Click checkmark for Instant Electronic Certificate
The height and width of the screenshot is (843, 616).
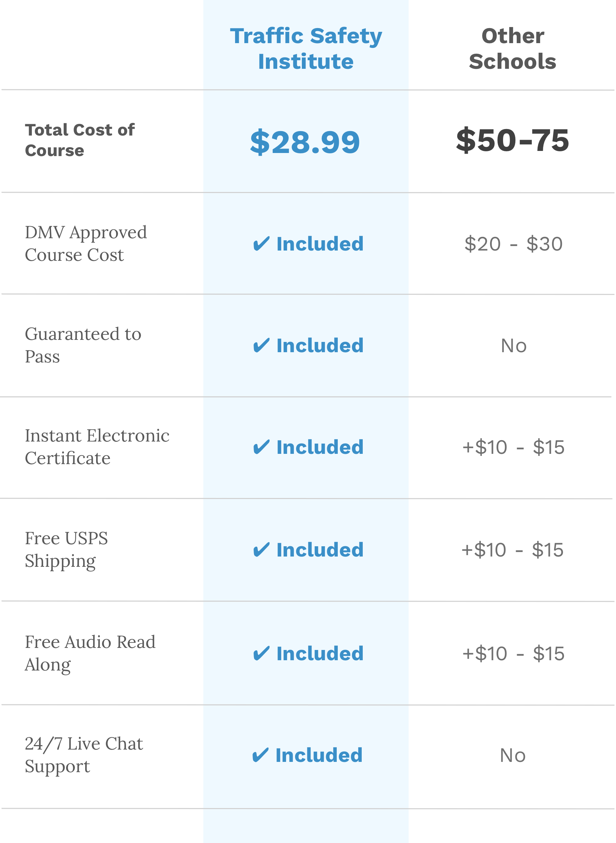[261, 447]
